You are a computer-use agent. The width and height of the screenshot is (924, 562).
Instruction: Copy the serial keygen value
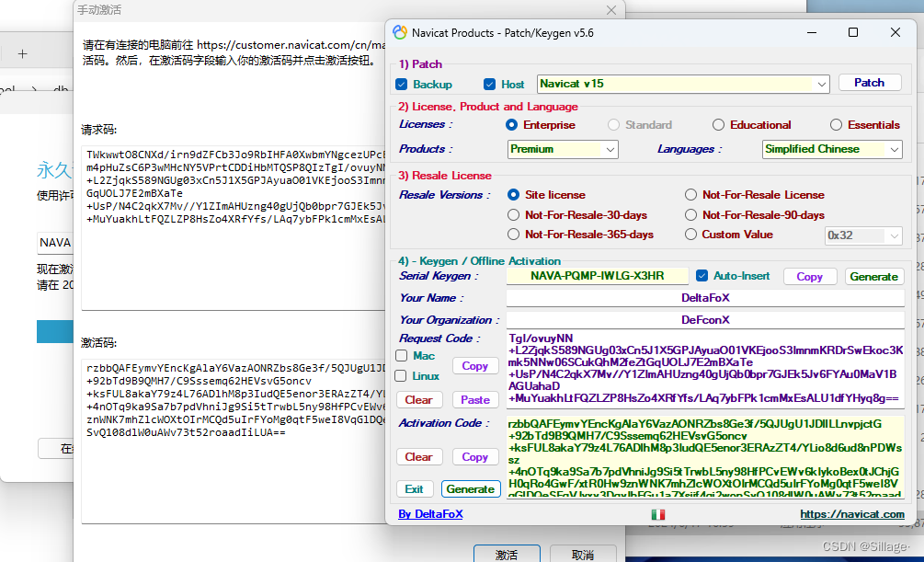[x=809, y=277]
